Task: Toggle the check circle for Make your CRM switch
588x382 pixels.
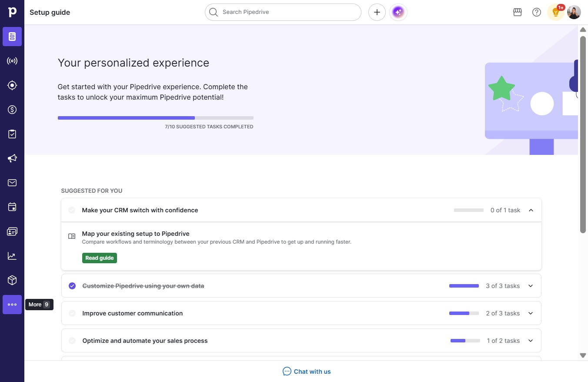Action: [x=72, y=210]
